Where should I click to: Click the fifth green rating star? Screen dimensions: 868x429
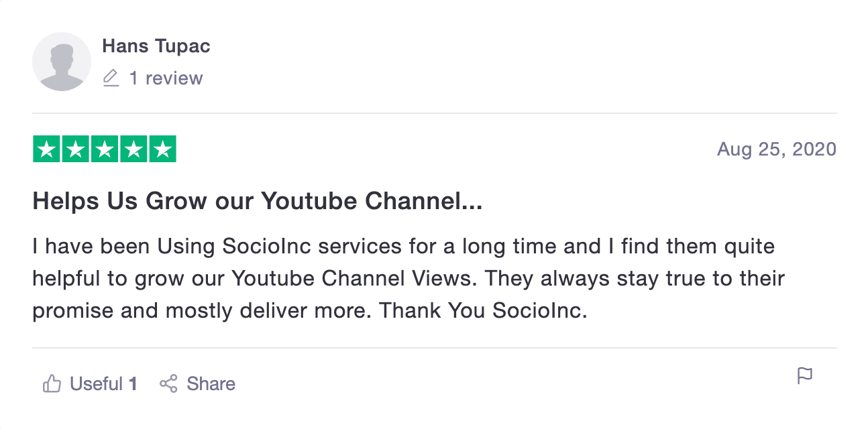(162, 149)
